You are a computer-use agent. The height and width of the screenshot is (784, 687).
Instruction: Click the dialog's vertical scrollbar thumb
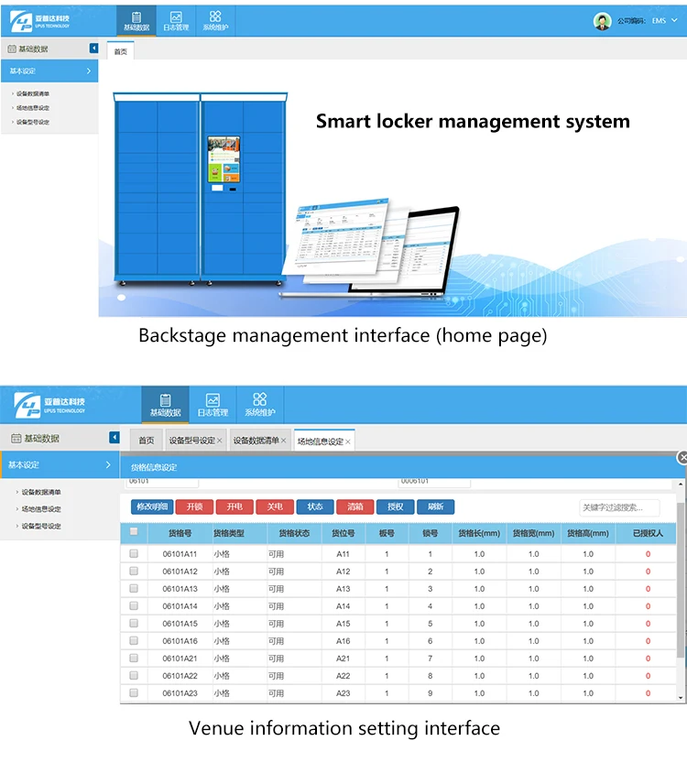coord(681,580)
